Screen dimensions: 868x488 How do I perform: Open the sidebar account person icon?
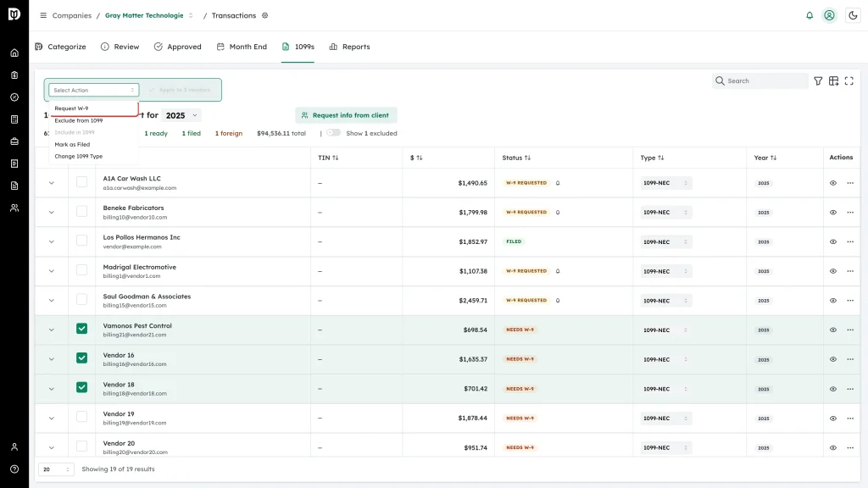(14, 447)
